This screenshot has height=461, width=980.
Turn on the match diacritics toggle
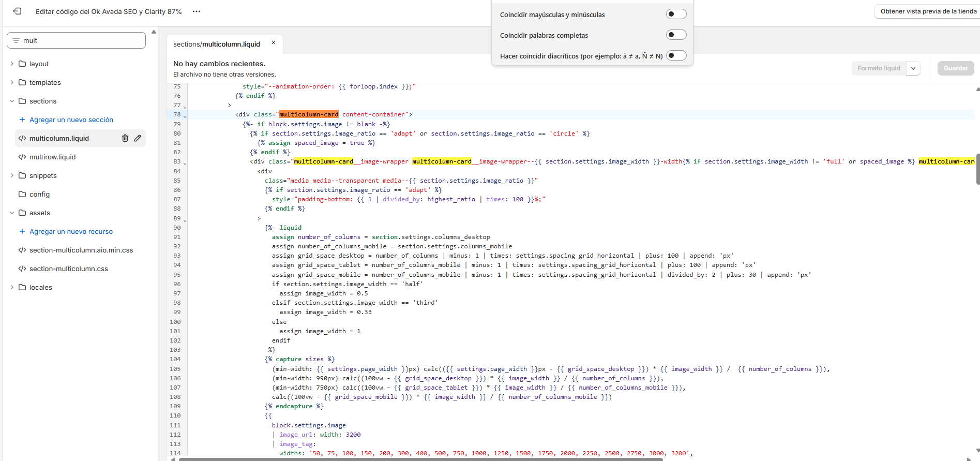(675, 55)
